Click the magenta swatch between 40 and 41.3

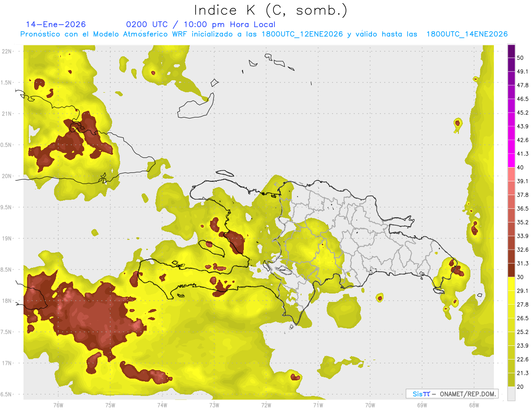point(511,161)
